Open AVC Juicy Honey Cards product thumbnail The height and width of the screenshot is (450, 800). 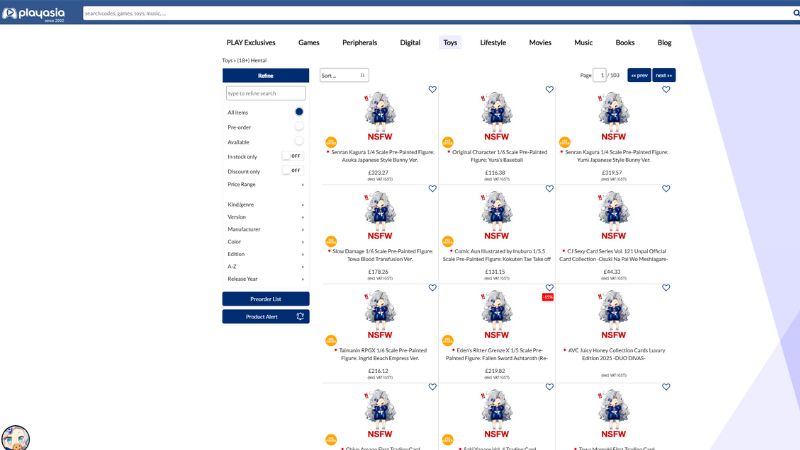tap(613, 314)
